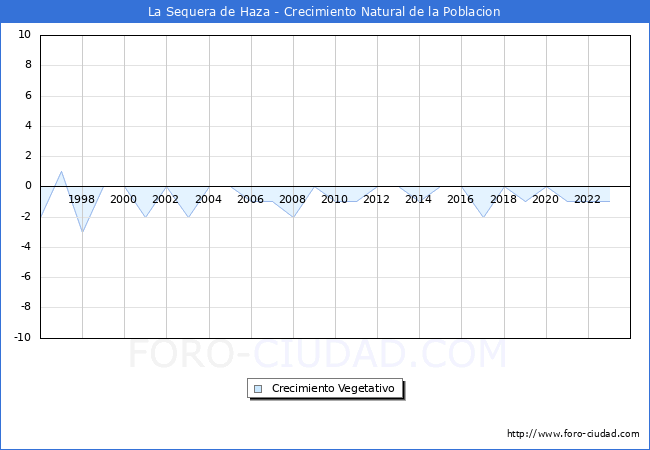The height and width of the screenshot is (450, 650).
Task: Click the 0 label on the y-axis
Action: [28, 186]
